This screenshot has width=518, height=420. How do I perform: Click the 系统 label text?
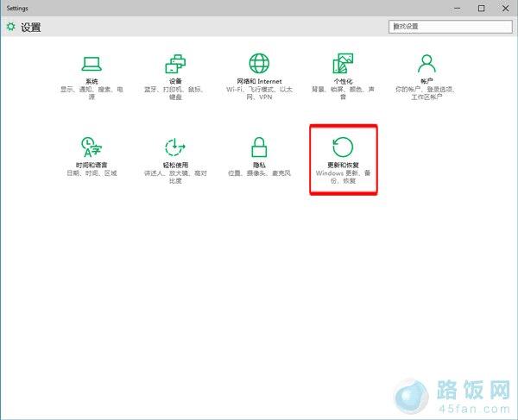(x=92, y=81)
